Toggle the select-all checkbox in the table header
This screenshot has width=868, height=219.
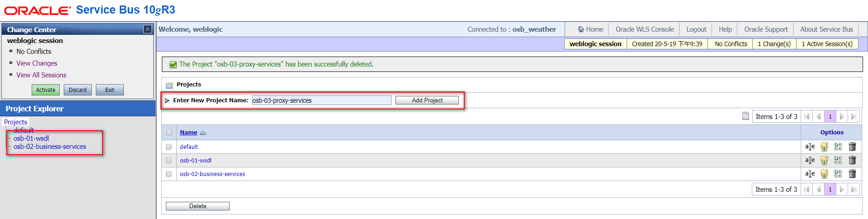pyautogui.click(x=169, y=133)
